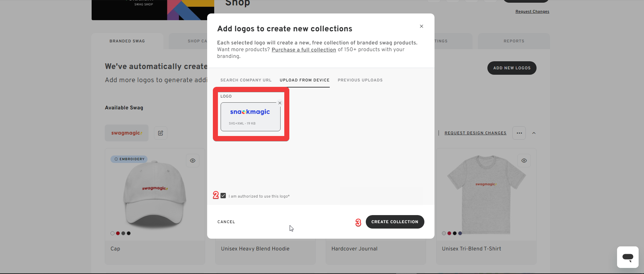644x274 pixels.
Task: Remove the uploaded snackmagic logo
Action: click(280, 103)
